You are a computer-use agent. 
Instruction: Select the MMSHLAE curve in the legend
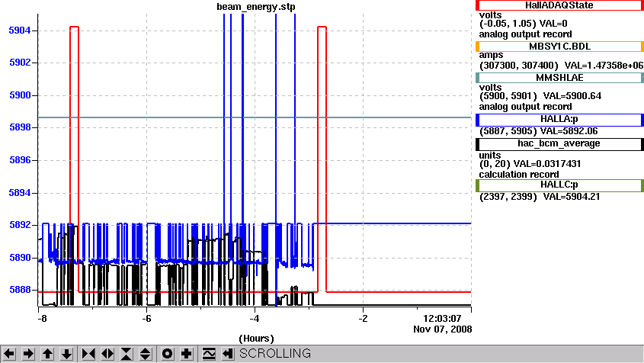(559, 78)
